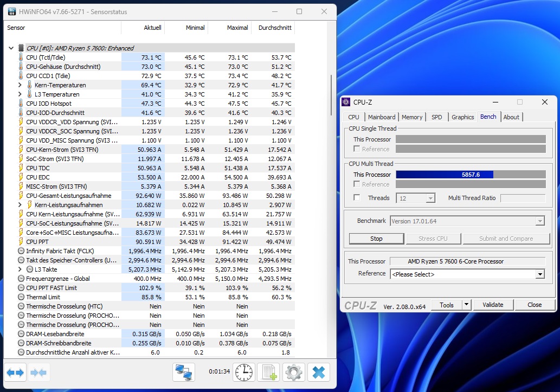The width and height of the screenshot is (560, 392).
Task: Click circle icon next to Thermal Limit
Action: click(x=21, y=297)
